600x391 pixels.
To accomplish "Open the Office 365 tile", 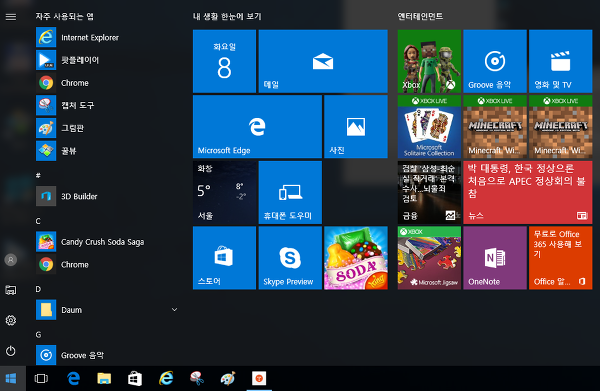I will point(561,258).
